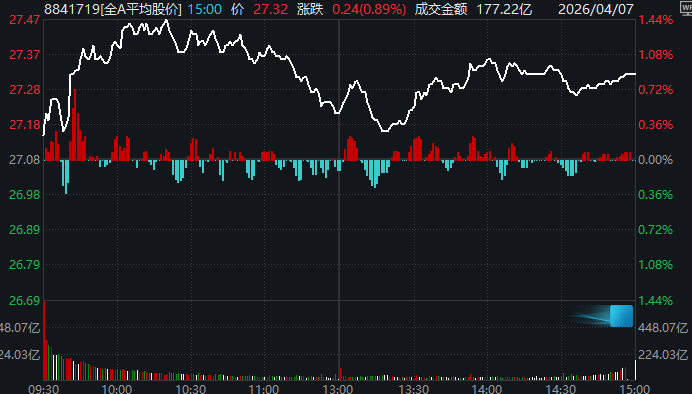Open the WF monitor icon at top right
Screen dimensions: 692x394
pos(685,8)
